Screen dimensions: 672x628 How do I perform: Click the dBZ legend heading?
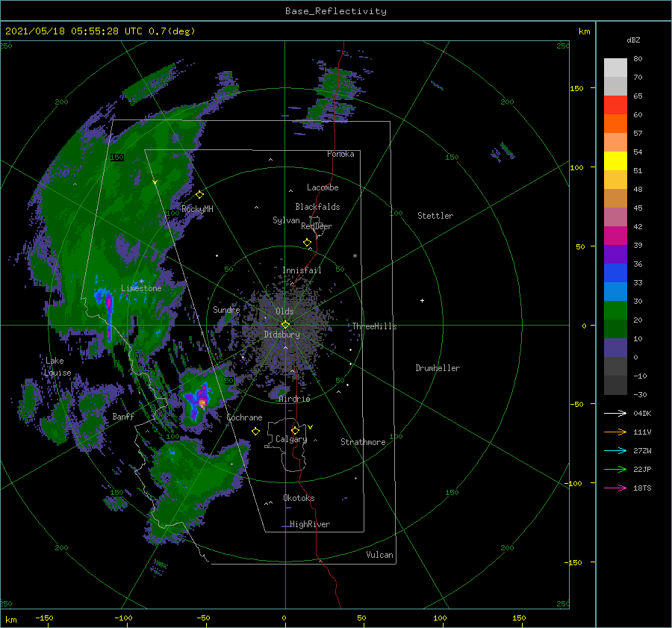[633, 40]
